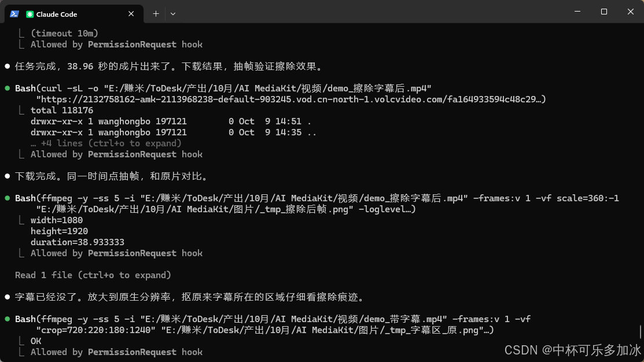Click the "OK" output line

[x=36, y=341]
